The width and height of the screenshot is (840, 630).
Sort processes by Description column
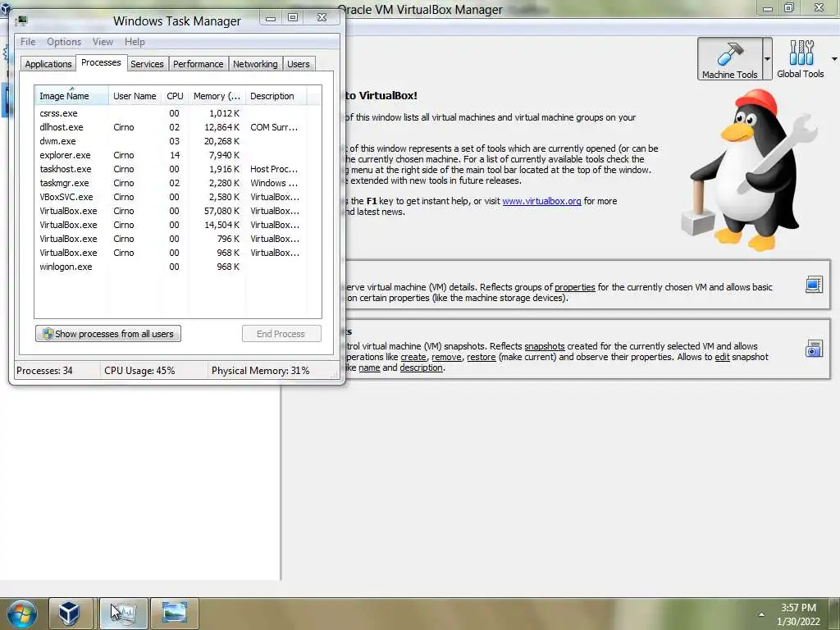click(x=276, y=96)
